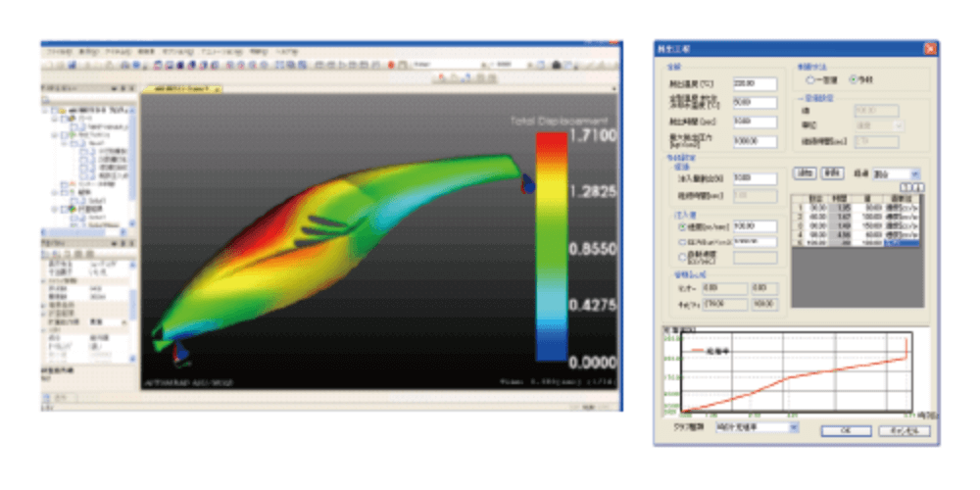Click the move-row arrow icon above the table
Image resolution: width=980 pixels, height=490 pixels.
pyautogui.click(x=909, y=188)
